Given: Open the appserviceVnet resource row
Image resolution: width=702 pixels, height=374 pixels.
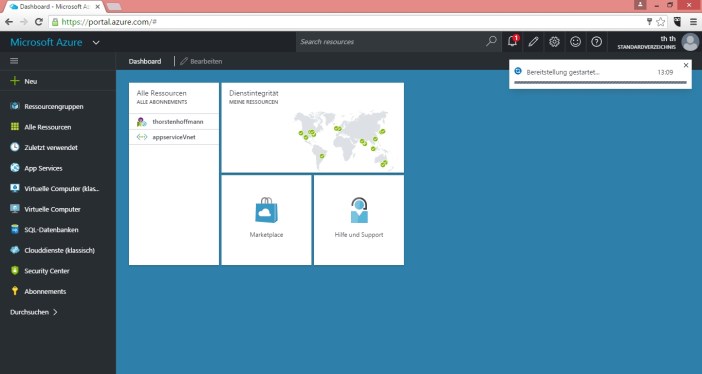Looking at the screenshot, I should [174, 137].
